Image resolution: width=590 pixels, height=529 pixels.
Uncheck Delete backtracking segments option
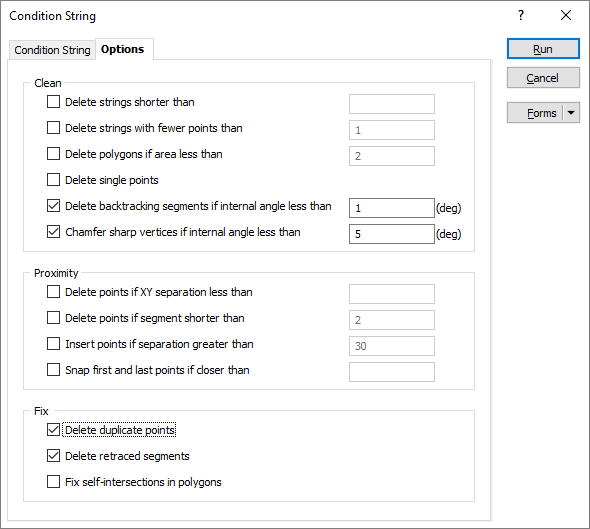(x=53, y=205)
